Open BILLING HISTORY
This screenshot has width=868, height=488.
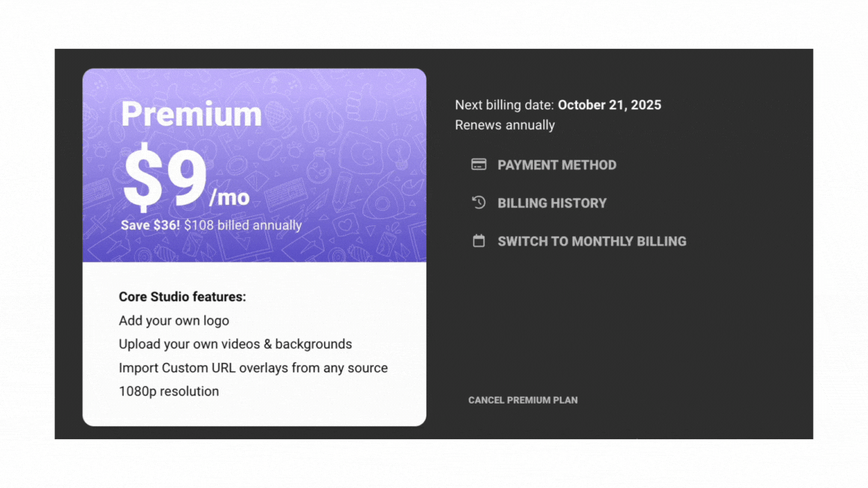(x=552, y=203)
